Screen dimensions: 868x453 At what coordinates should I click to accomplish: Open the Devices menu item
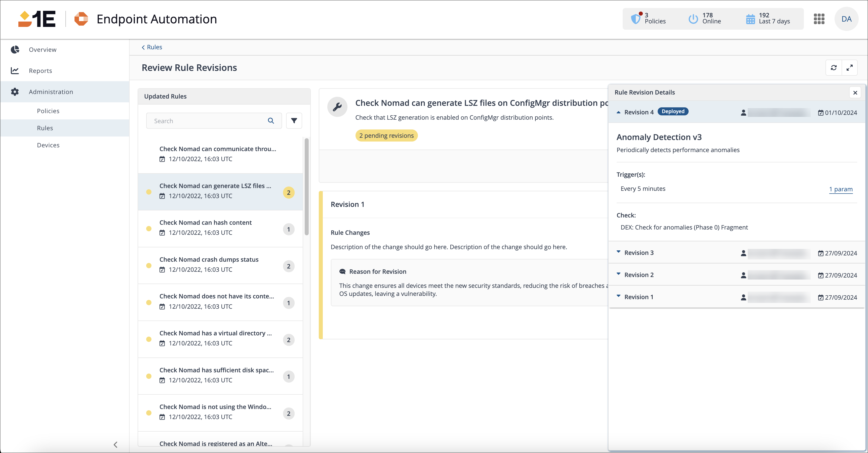(x=48, y=145)
